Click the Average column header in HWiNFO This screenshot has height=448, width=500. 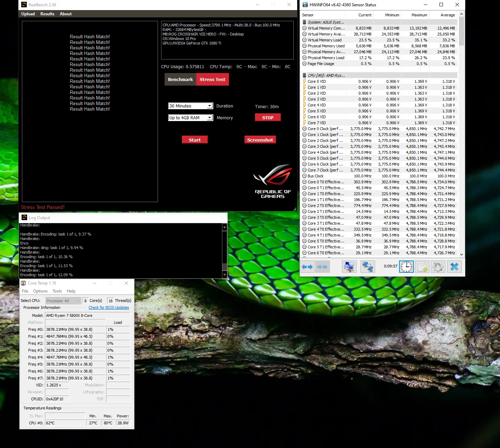point(443,15)
